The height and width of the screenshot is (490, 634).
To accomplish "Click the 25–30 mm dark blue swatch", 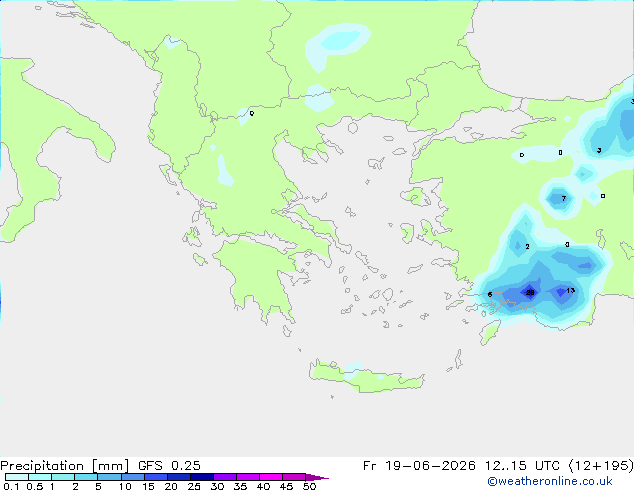I will tap(201, 477).
